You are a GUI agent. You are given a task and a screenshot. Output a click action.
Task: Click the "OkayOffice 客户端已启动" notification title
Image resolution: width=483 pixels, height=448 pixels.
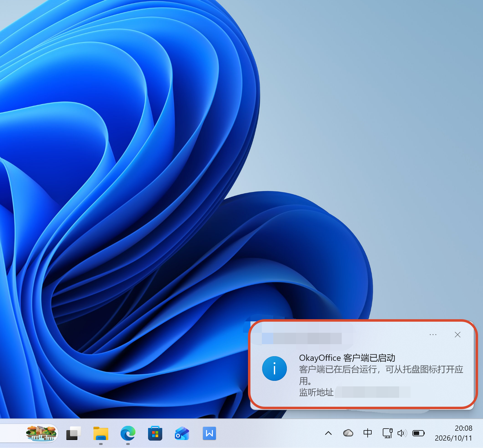point(347,358)
